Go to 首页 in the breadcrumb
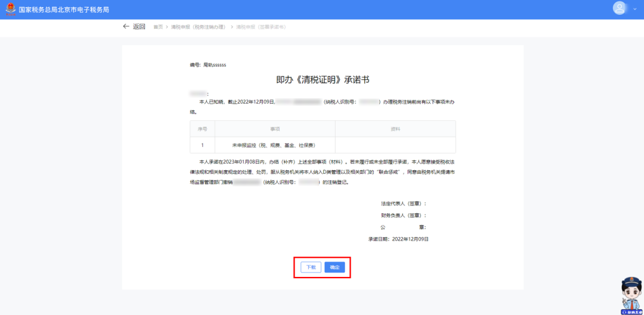The height and width of the screenshot is (315, 644). pyautogui.click(x=158, y=27)
